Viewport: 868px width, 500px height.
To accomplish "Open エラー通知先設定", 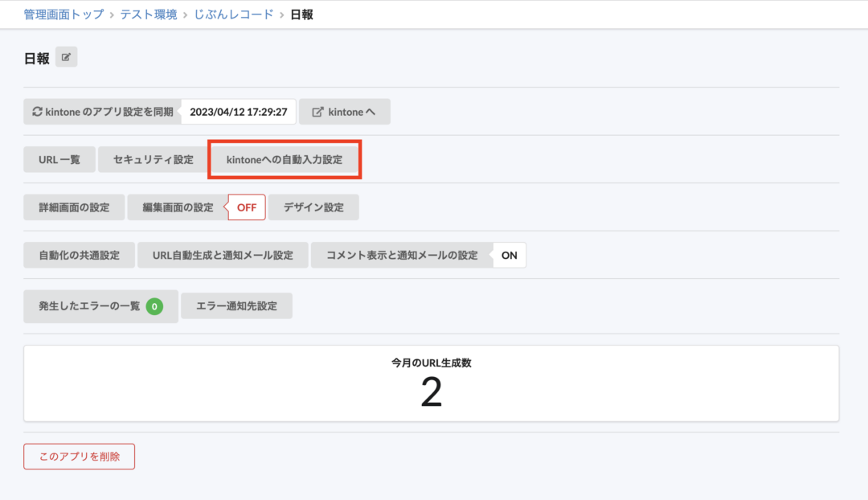I will pyautogui.click(x=236, y=305).
